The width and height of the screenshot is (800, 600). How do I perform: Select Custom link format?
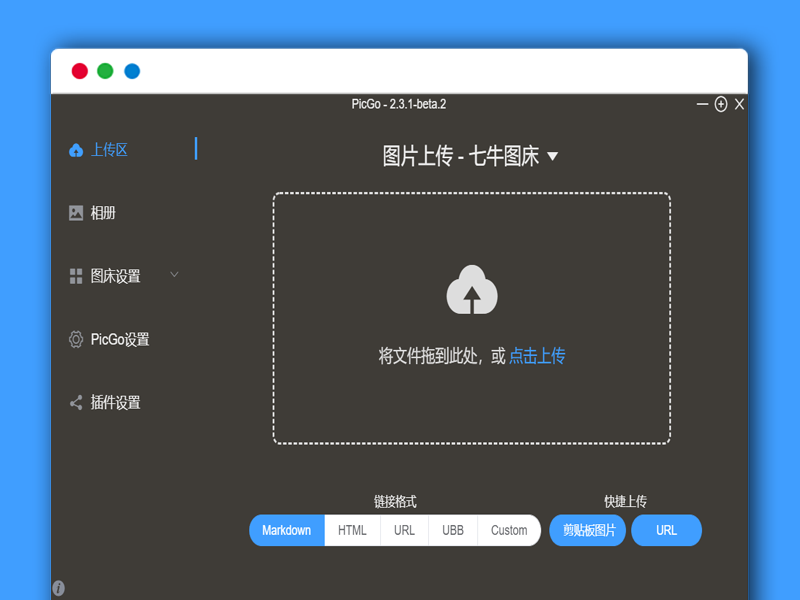[509, 530]
